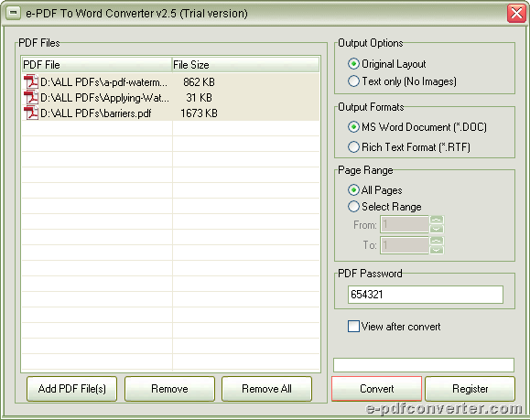This screenshot has height=420, width=530.
Task: Increase the From page spinner value
Action: click(x=437, y=221)
